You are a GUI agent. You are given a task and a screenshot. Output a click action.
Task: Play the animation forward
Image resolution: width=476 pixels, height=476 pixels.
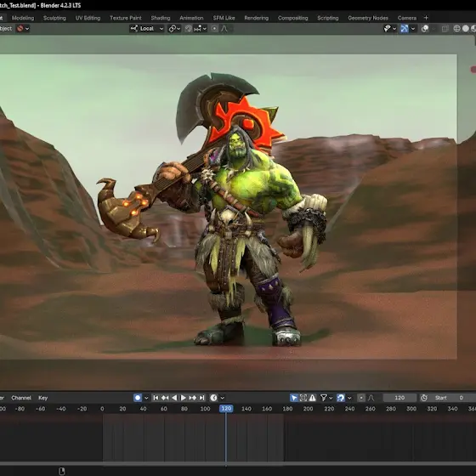pos(184,398)
